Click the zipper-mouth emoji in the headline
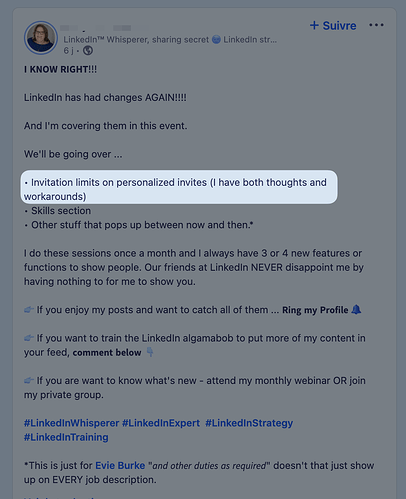The image size is (406, 499). (x=216, y=40)
